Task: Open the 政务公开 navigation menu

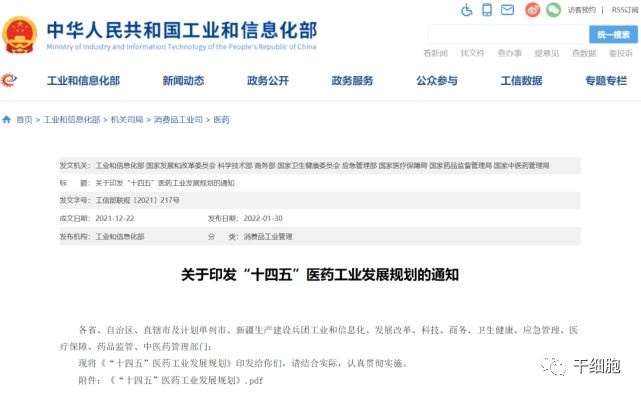Action: click(x=268, y=81)
